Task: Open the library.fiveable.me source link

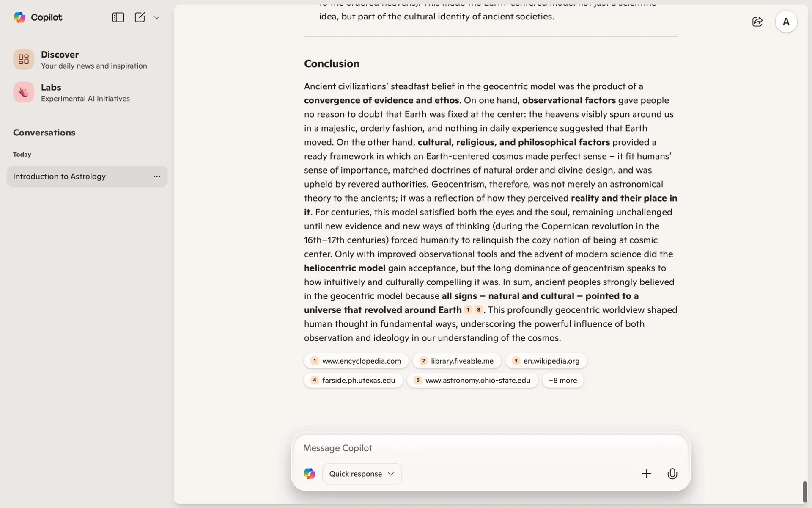Action: pos(457,361)
